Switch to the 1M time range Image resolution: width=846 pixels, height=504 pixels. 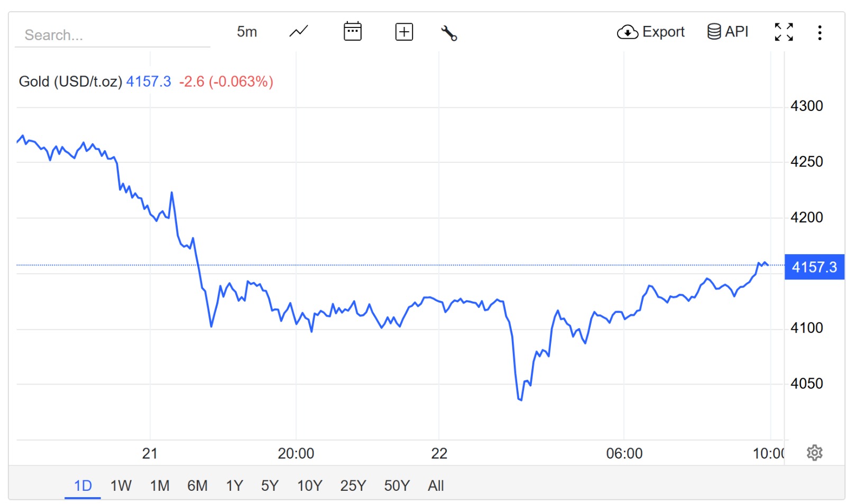(x=160, y=486)
